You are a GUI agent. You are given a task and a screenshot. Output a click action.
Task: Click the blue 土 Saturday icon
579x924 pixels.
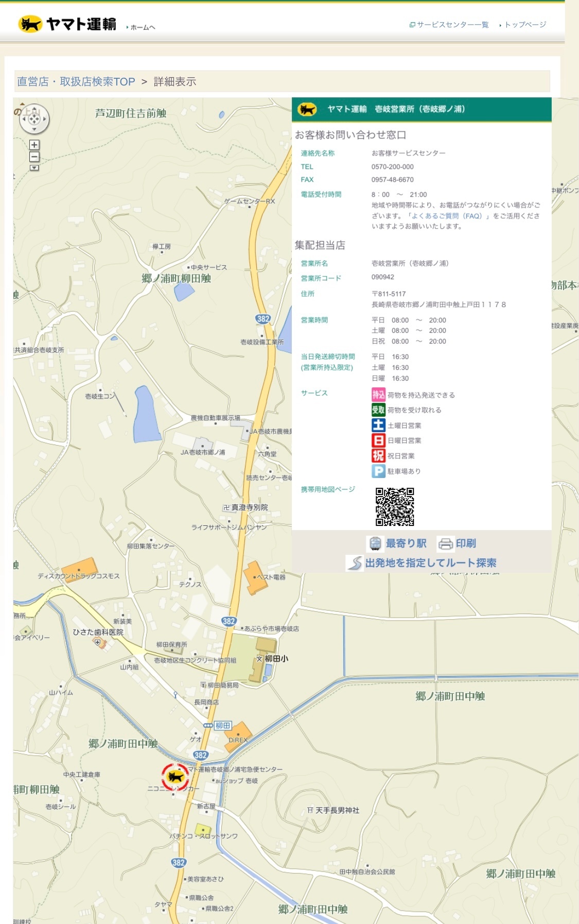(378, 425)
